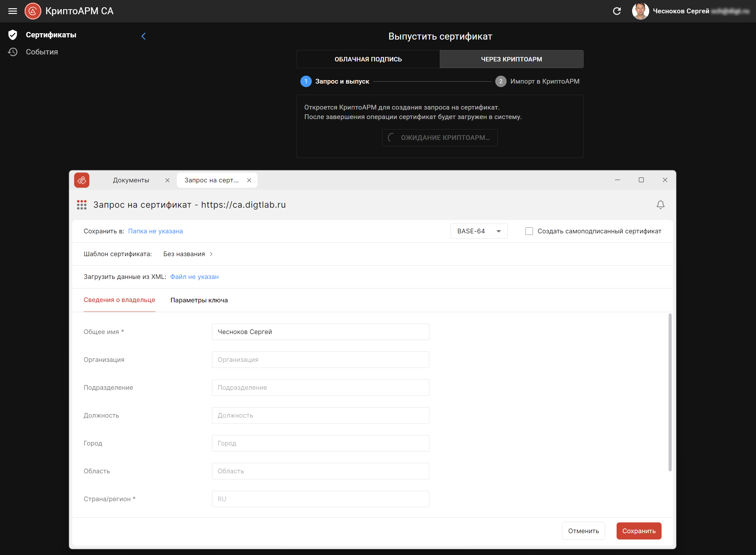Open the nine-dot apps grid menu
The image size is (756, 555).
[82, 205]
